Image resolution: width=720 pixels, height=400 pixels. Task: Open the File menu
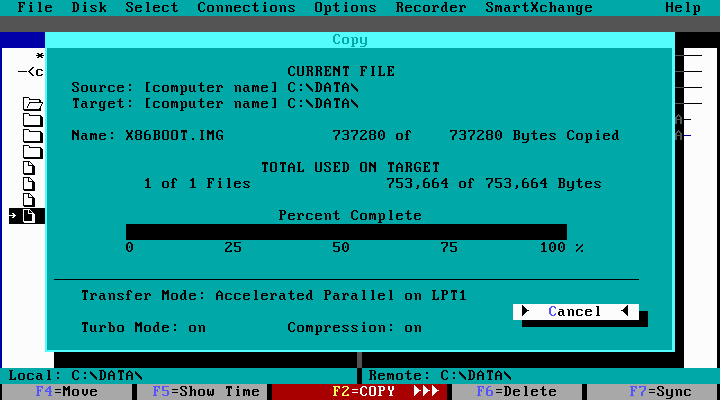coord(35,7)
